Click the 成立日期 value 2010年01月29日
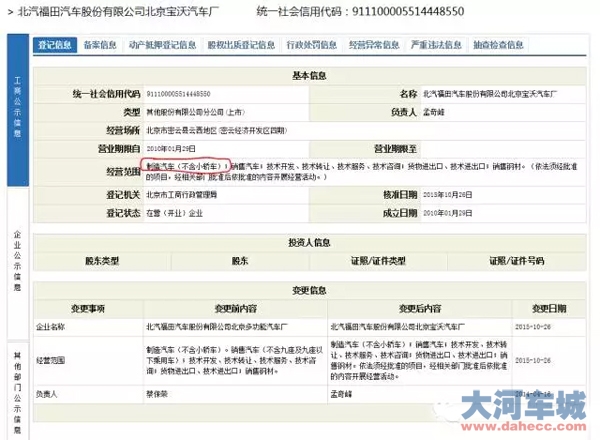The height and width of the screenshot is (440, 600). (x=447, y=213)
